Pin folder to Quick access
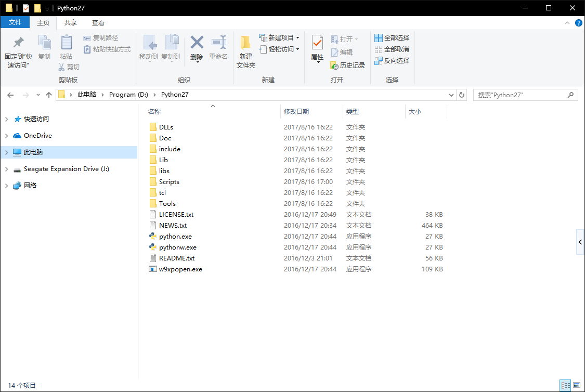Screen dimensions: 585x392 point(18,52)
